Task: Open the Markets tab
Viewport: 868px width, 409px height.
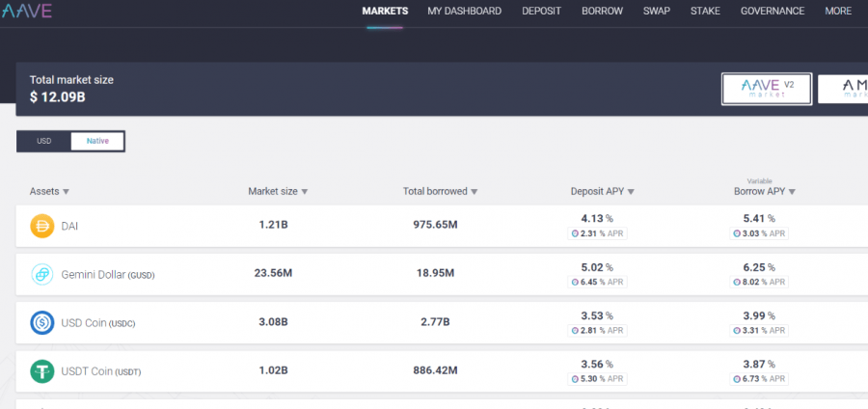Action: tap(385, 11)
